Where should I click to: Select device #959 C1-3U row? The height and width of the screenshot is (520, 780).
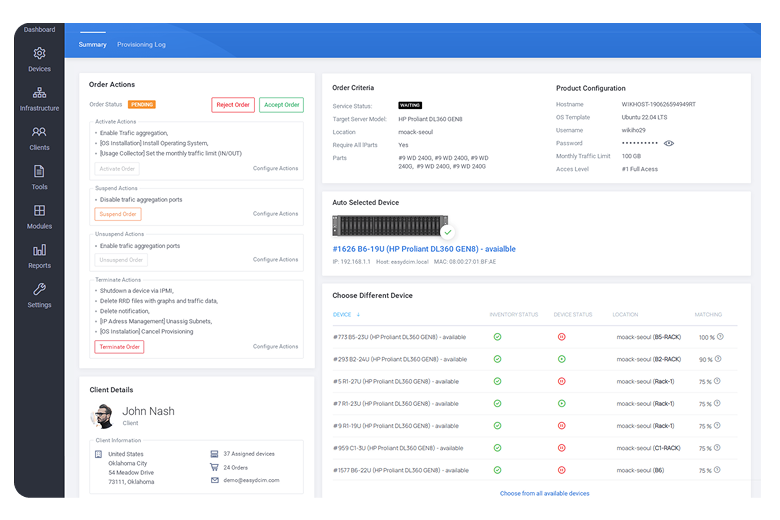[x=535, y=448]
